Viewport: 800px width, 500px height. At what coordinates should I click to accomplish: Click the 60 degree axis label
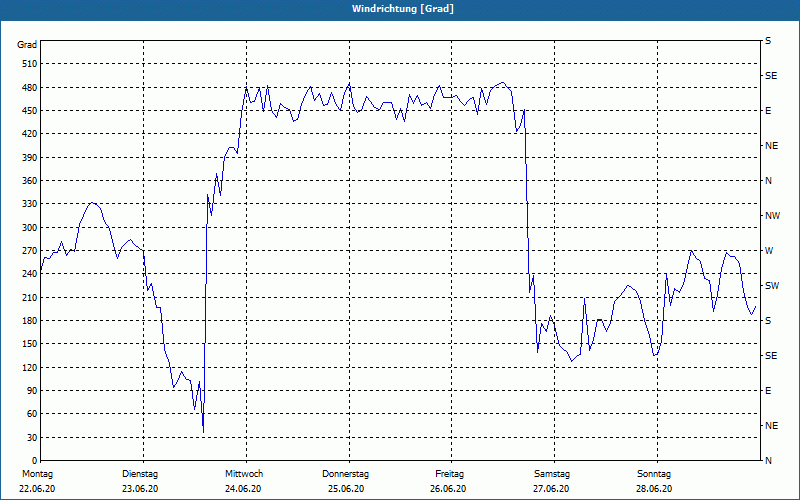tap(32, 414)
